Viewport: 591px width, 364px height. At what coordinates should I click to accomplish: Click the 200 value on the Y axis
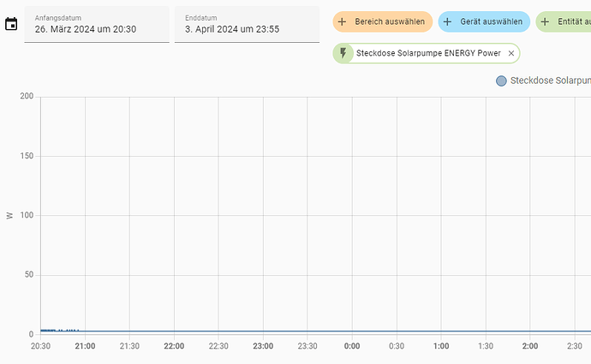pos(26,97)
